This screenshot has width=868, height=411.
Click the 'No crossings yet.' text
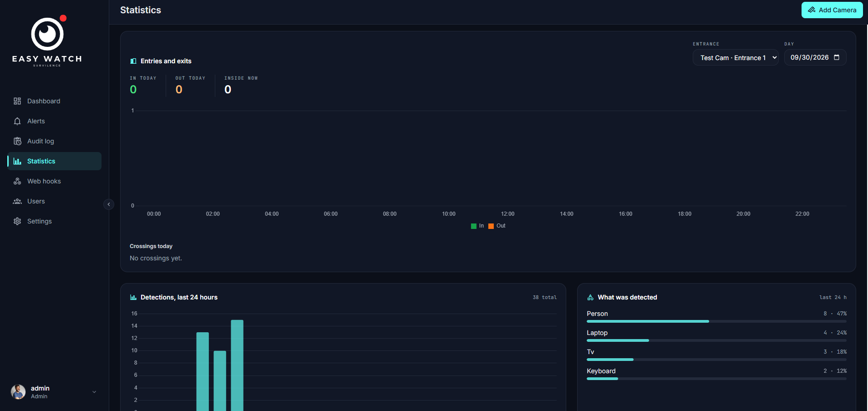tap(156, 258)
